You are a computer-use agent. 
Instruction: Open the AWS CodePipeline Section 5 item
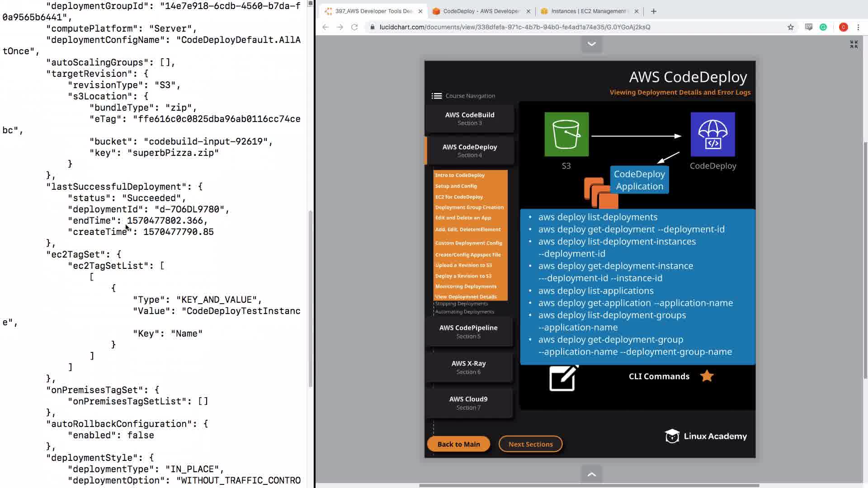coord(468,332)
